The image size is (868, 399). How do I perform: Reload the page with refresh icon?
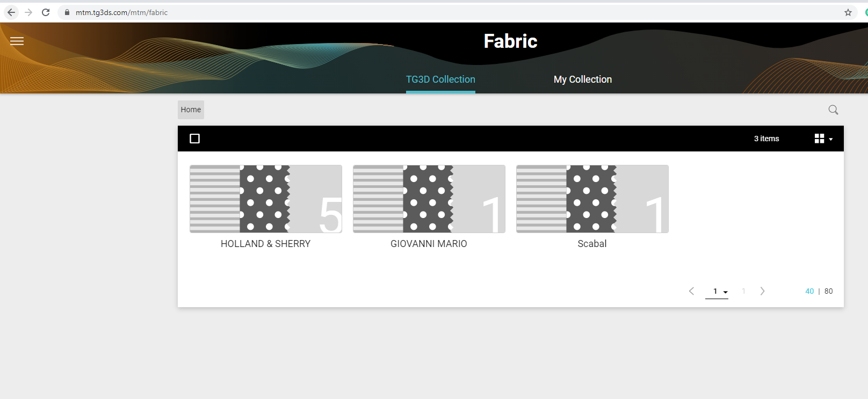pyautogui.click(x=46, y=12)
